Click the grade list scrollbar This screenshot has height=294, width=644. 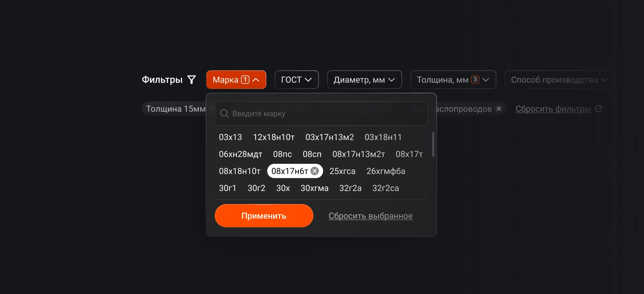(x=433, y=144)
